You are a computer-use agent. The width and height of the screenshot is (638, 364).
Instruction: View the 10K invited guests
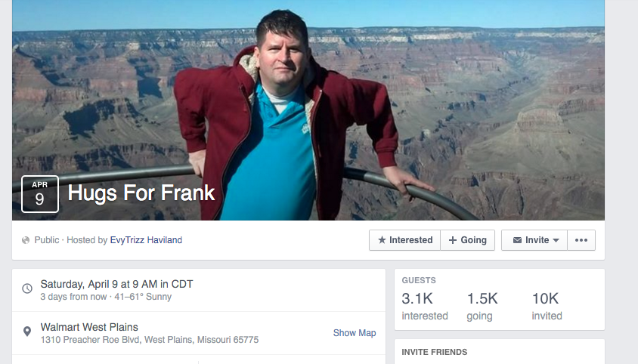pos(547,307)
